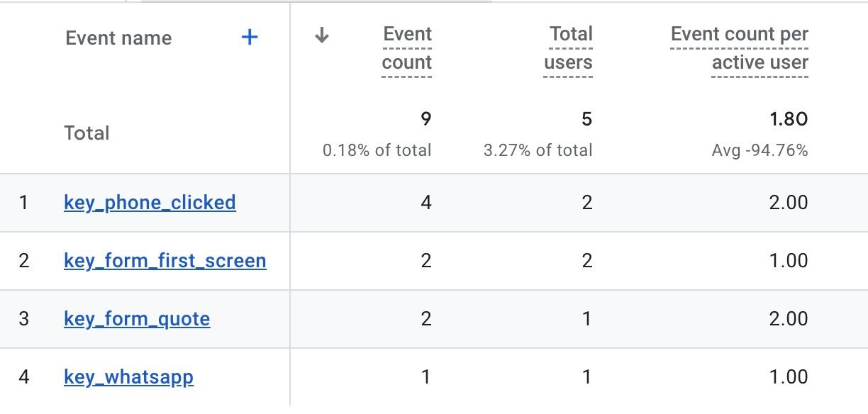
Task: Click the total users value for key_form_first_screen
Action: click(586, 261)
